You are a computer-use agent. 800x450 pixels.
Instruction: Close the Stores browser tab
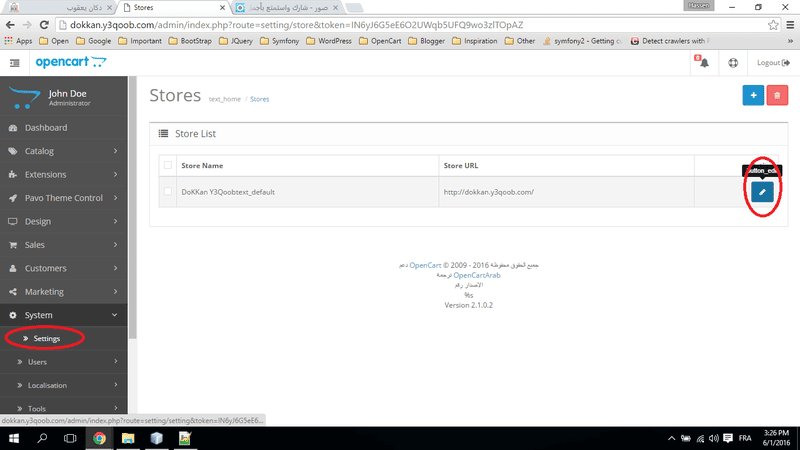click(222, 8)
